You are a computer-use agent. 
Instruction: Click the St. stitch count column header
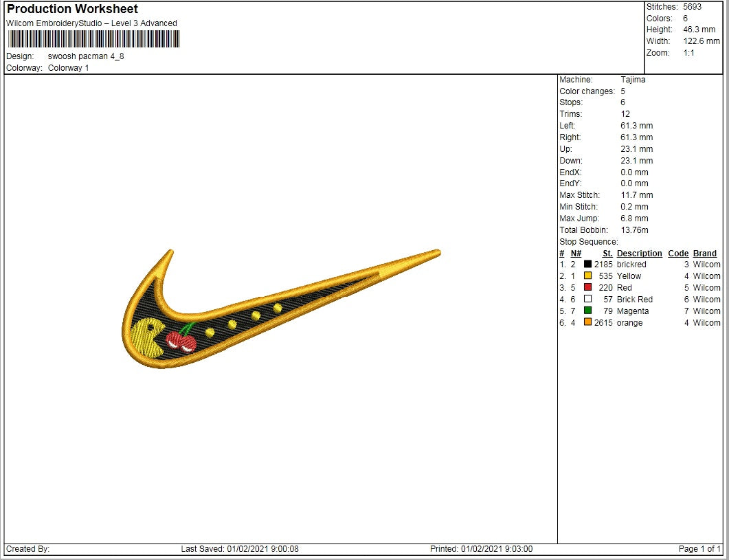click(607, 254)
